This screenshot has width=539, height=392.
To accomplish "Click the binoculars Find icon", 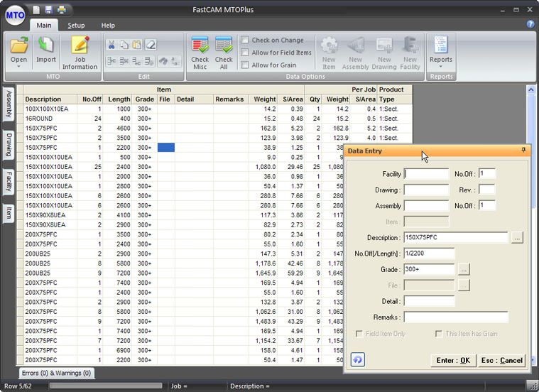I will tap(163, 61).
